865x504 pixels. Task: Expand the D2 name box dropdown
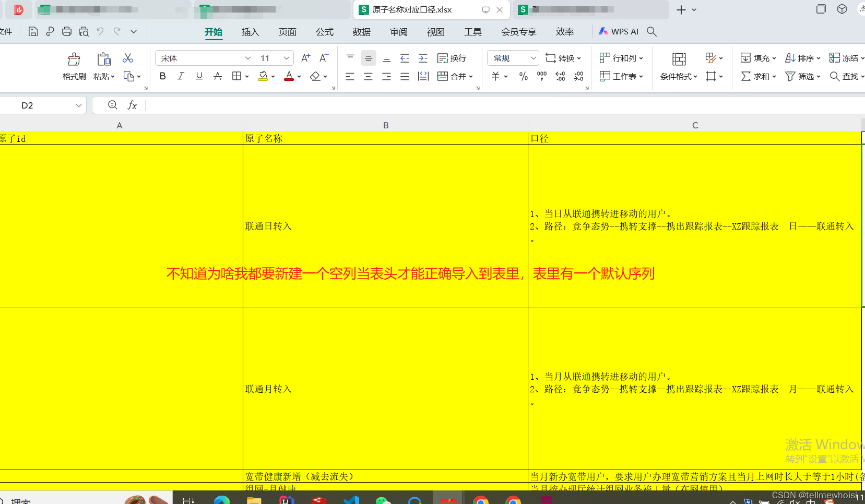[79, 105]
